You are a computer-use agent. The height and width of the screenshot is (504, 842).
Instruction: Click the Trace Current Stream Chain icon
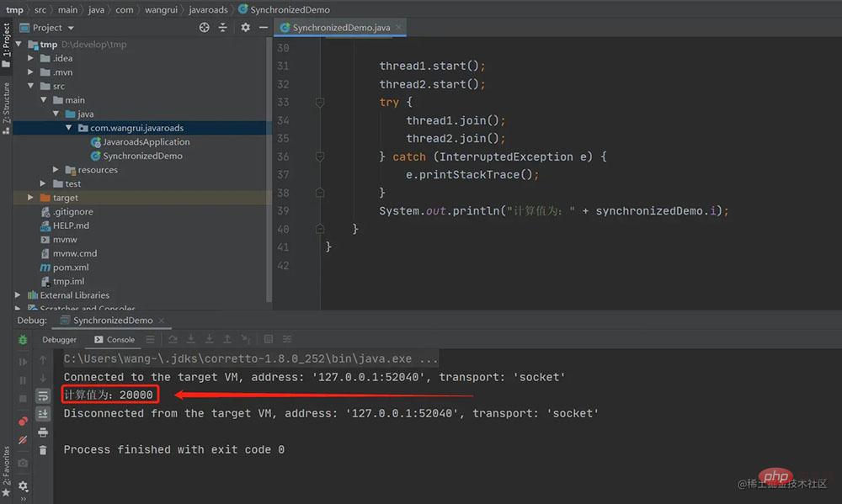click(x=287, y=339)
